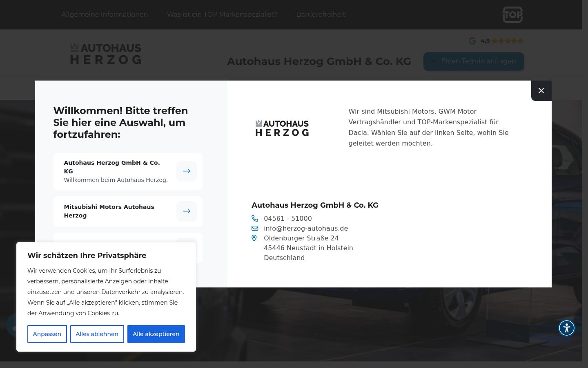Click 'Wir schätzen Ihre Privatsphäre' heading
588x368 pixels.
coord(87,256)
